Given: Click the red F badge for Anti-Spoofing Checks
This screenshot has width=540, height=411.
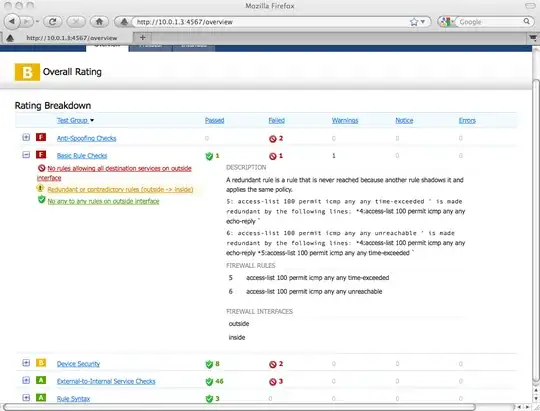Looking at the screenshot, I should (x=41, y=137).
